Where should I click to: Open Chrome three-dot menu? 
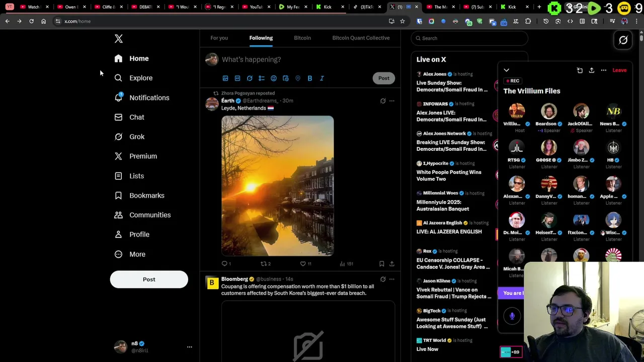click(636, 21)
